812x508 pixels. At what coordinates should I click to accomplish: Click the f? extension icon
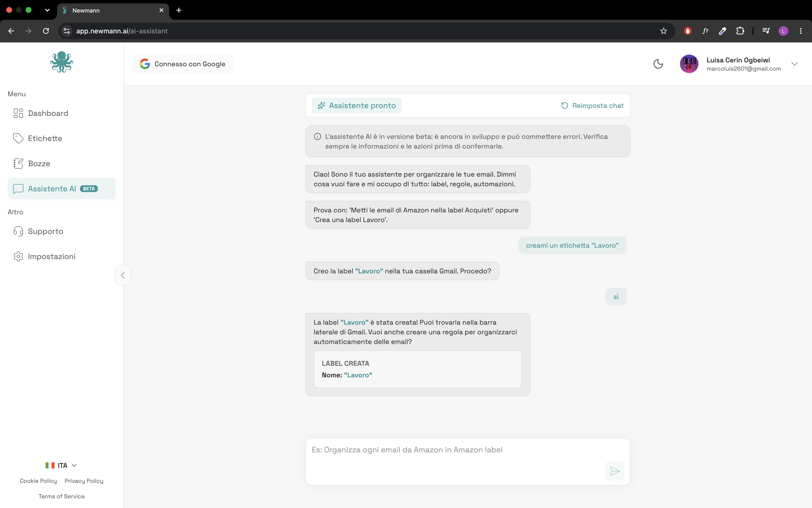tap(705, 31)
